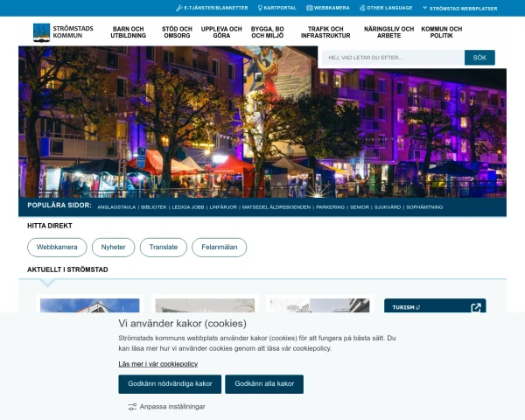The width and height of the screenshot is (525, 420).
Task: Click the Other Language globe icon
Action: point(362,8)
